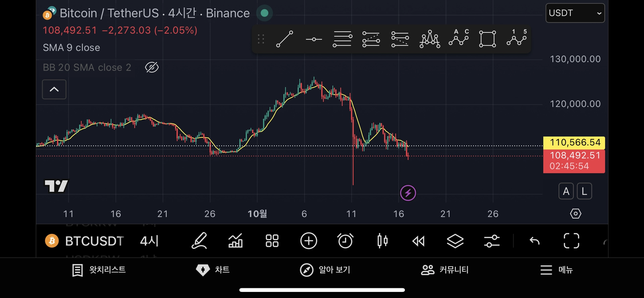Create a price alert with clock icon
This screenshot has height=298, width=644.
(x=345, y=241)
